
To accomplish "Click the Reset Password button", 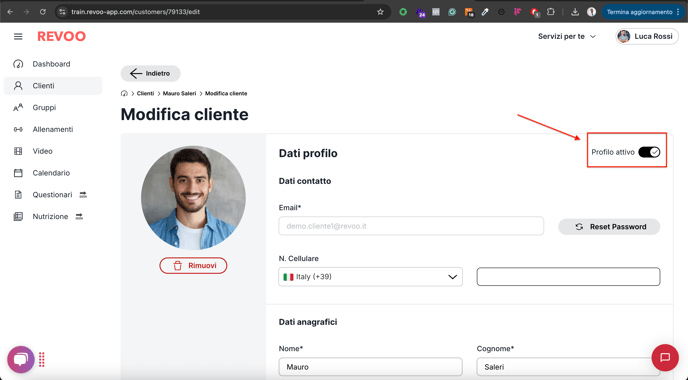I will [609, 227].
